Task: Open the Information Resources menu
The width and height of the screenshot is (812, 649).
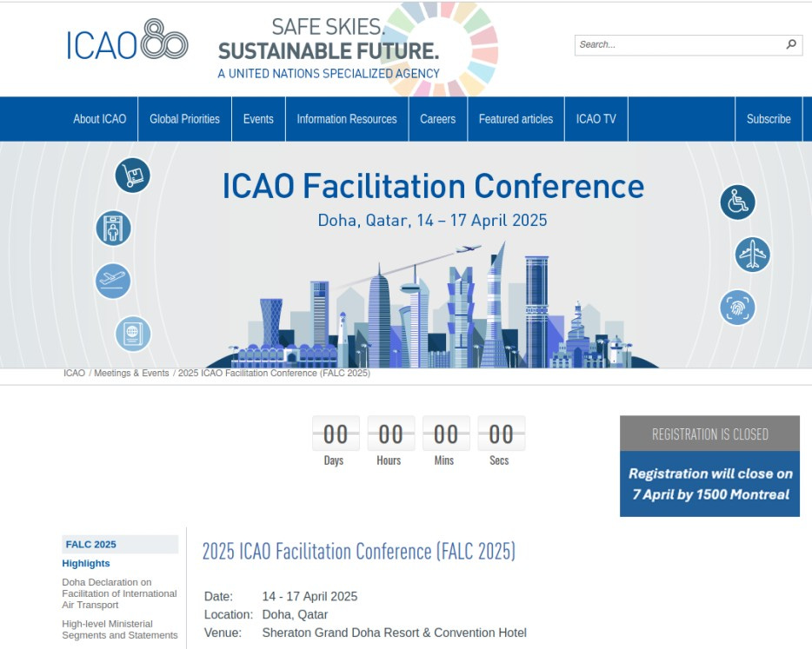Action: pyautogui.click(x=347, y=119)
